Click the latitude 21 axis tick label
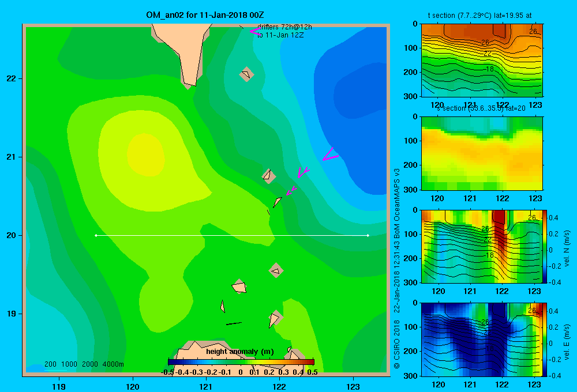The width and height of the screenshot is (577, 392). click(12, 157)
